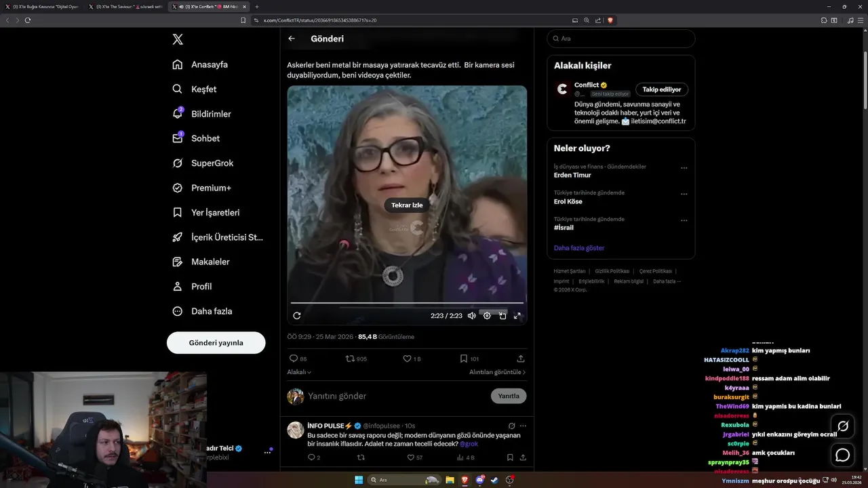Click the Gönderi yayınla button
Screen dimensions: 868x488
point(216,343)
